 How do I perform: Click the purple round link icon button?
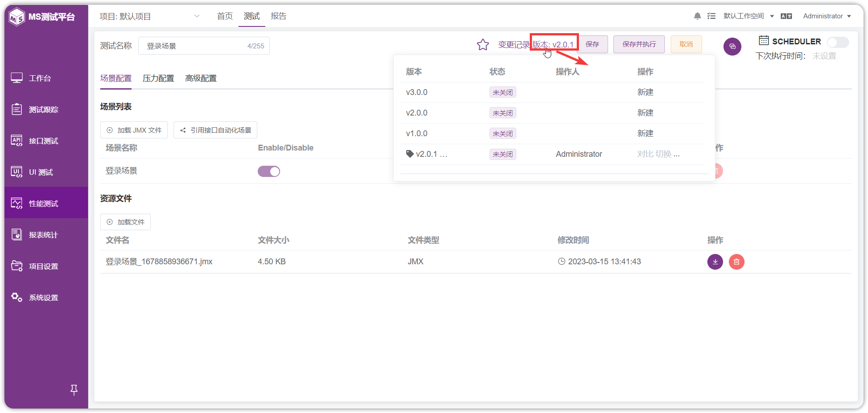(x=732, y=47)
